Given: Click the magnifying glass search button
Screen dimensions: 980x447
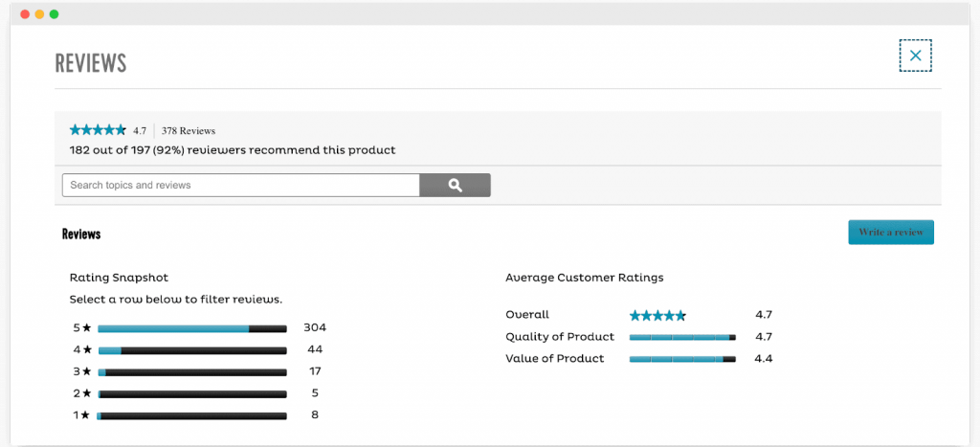Looking at the screenshot, I should [455, 185].
